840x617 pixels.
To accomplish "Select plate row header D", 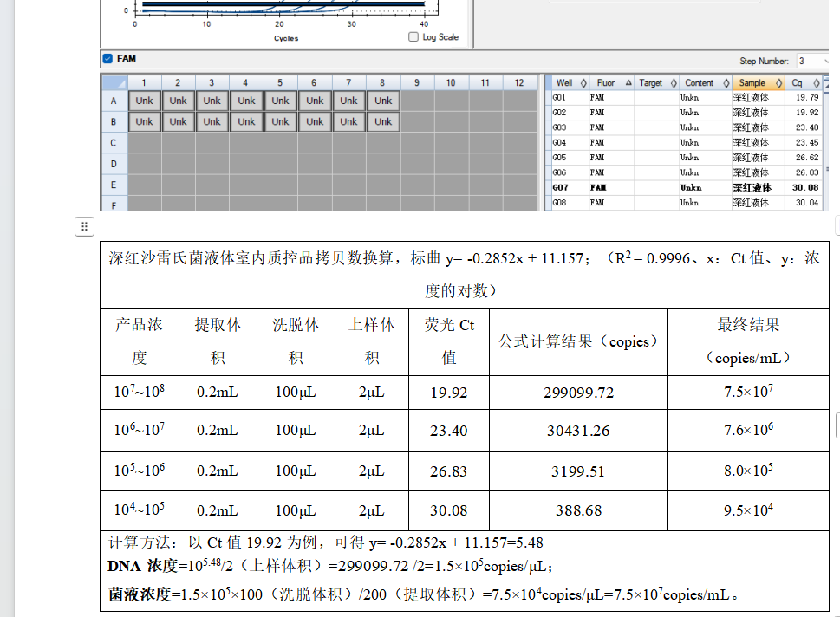I will [114, 164].
